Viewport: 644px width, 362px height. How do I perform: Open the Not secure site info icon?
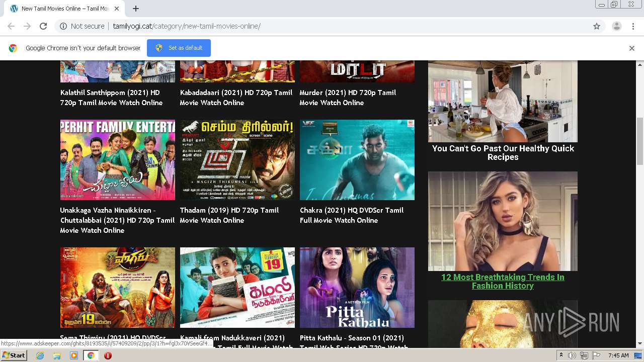(63, 26)
